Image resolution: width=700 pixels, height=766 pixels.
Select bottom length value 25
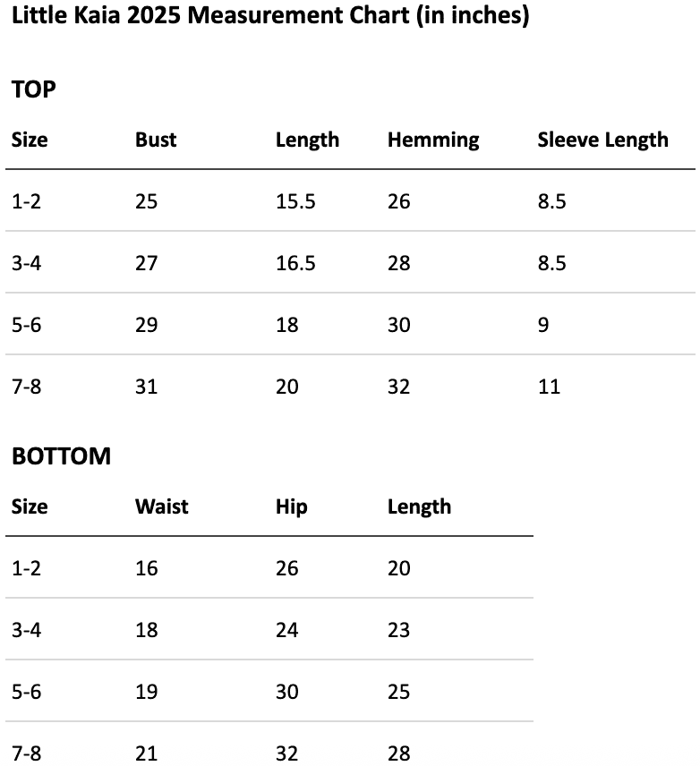pyautogui.click(x=398, y=692)
